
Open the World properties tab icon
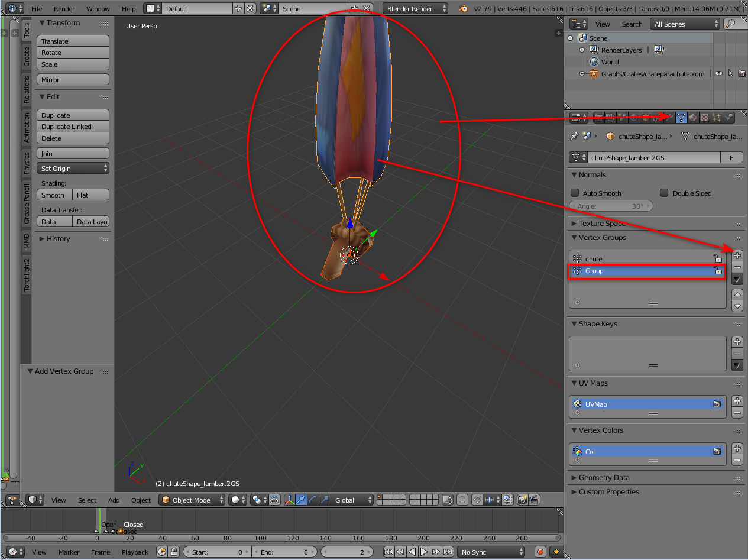coord(634,117)
